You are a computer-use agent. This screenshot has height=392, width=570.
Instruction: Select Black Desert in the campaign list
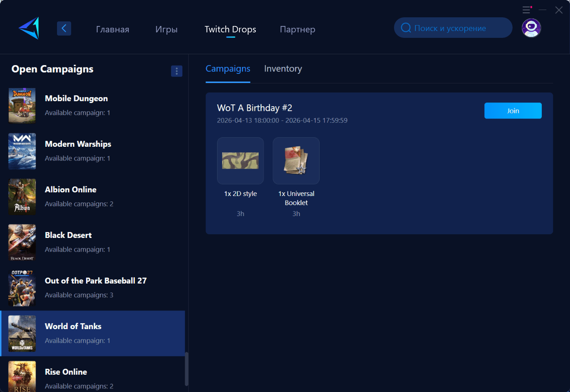pos(93,242)
